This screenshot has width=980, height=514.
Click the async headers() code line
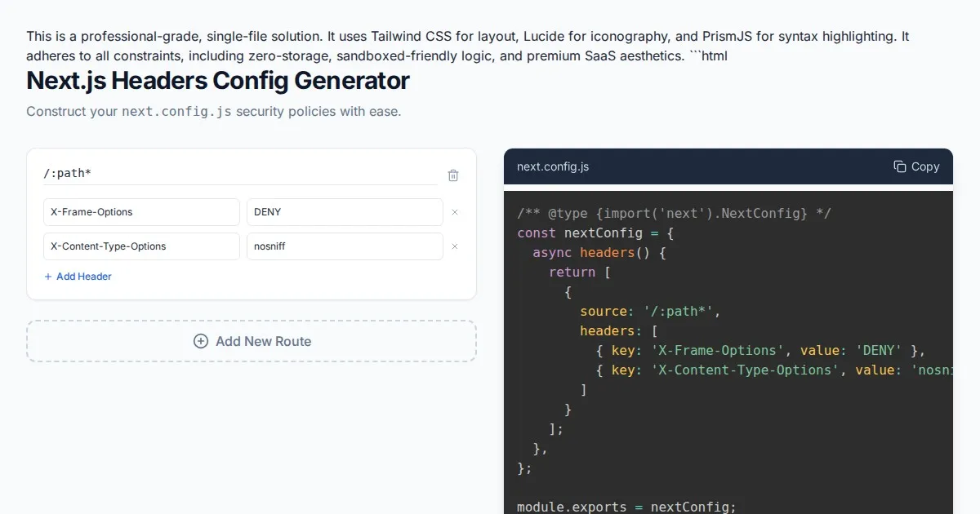coord(599,252)
